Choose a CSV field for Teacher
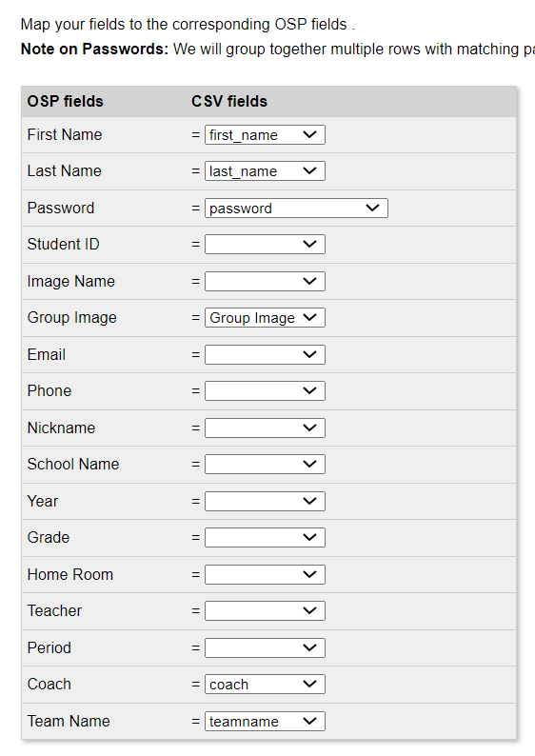 pyautogui.click(x=265, y=610)
